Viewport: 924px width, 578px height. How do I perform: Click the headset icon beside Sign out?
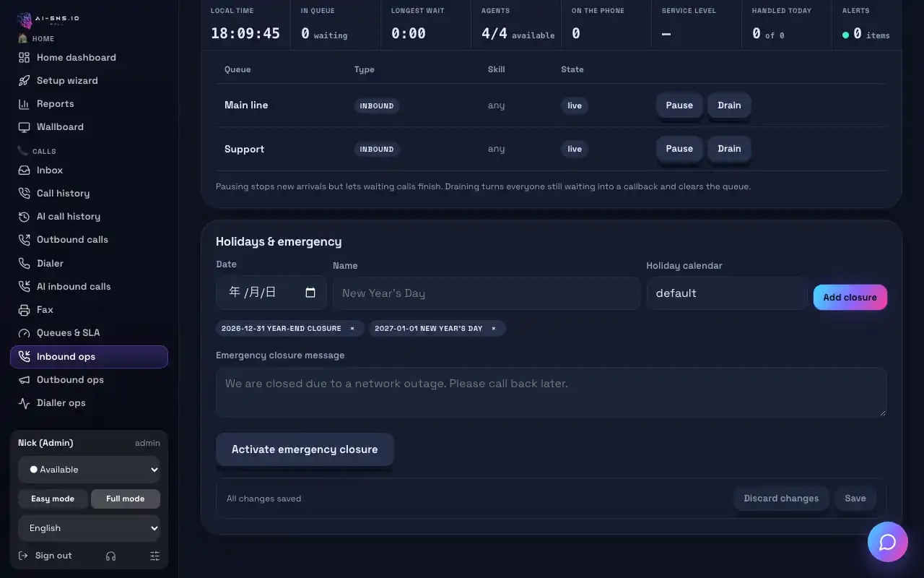pos(110,556)
